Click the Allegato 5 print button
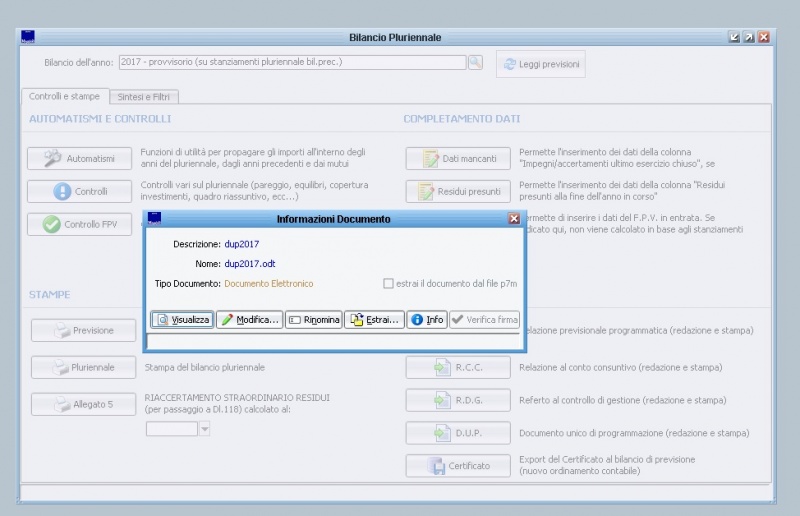Viewport: 800px width, 516px height. [84, 404]
